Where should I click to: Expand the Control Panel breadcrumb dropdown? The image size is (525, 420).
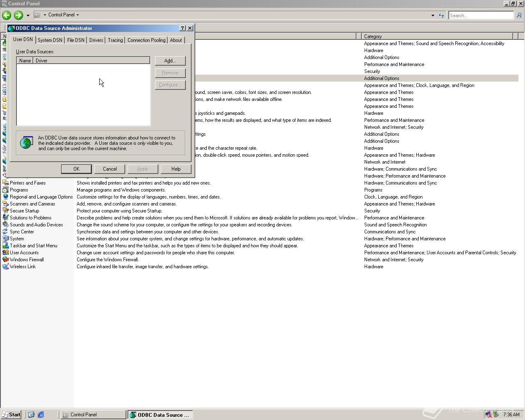78,15
